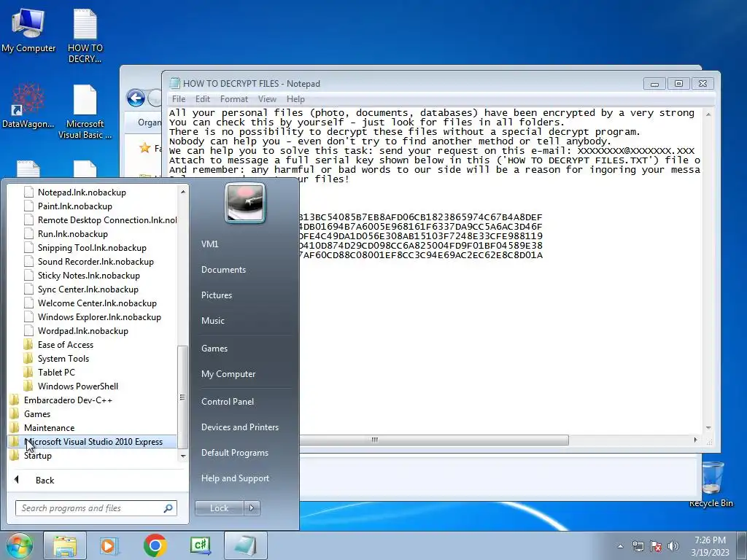Click the Explorer window back arrow

click(136, 98)
